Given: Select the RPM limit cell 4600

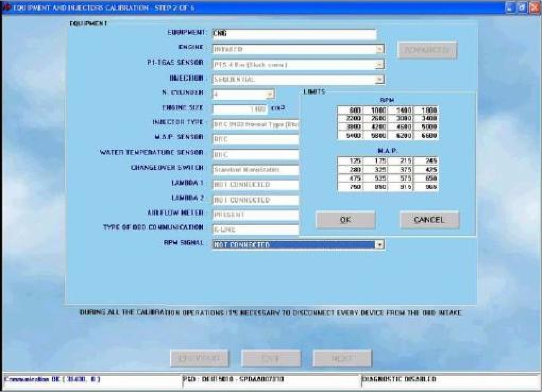Looking at the screenshot, I should 400,127.
